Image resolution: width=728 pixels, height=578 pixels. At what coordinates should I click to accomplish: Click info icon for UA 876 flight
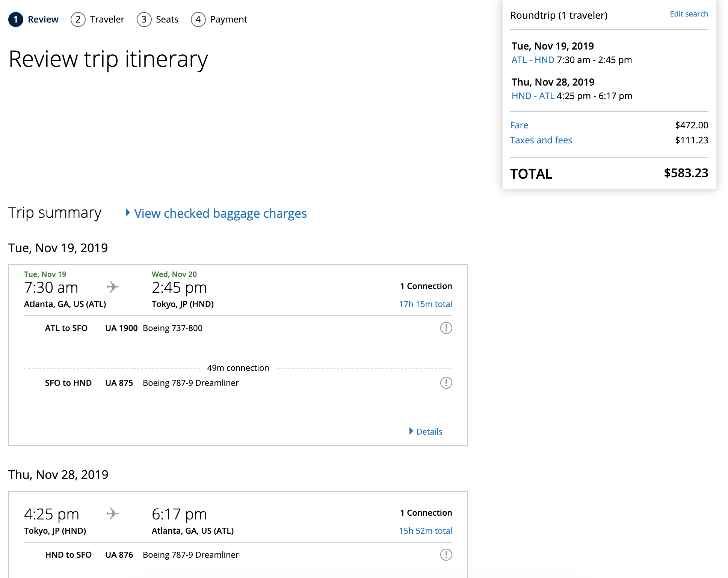pyautogui.click(x=446, y=555)
